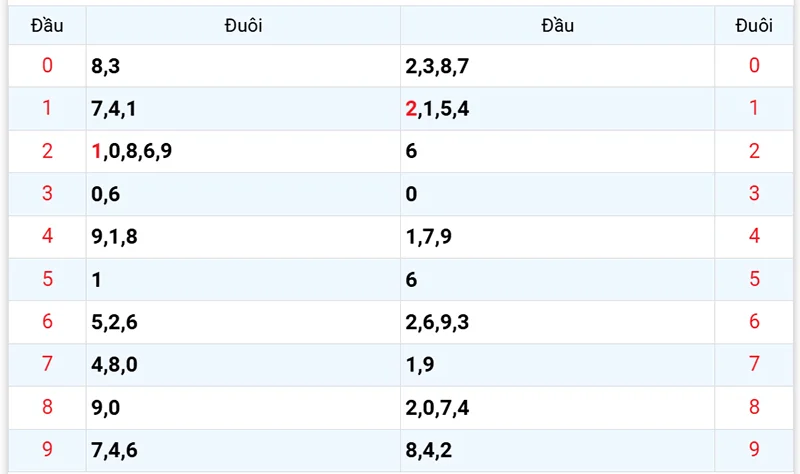Click the wide Đuôi column header

pyautogui.click(x=243, y=26)
